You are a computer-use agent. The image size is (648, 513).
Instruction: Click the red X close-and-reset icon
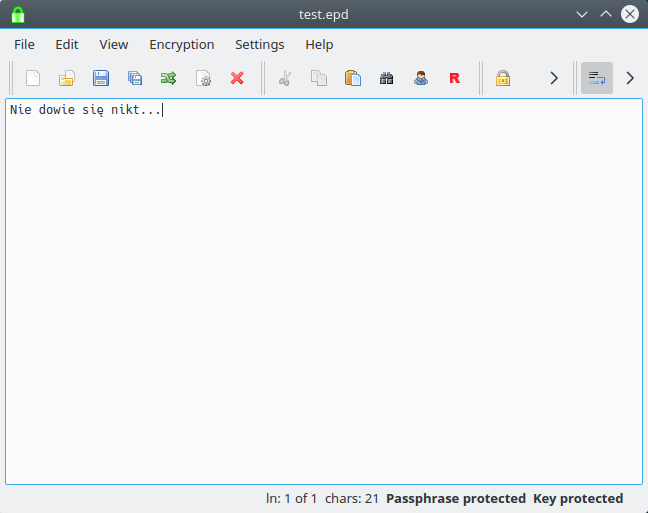coord(237,78)
